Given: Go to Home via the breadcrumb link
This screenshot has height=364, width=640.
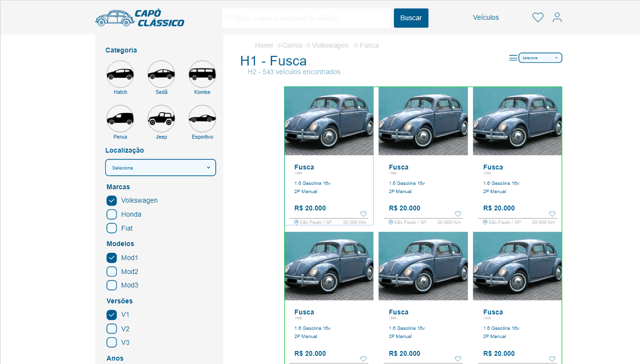Looking at the screenshot, I should (x=264, y=45).
